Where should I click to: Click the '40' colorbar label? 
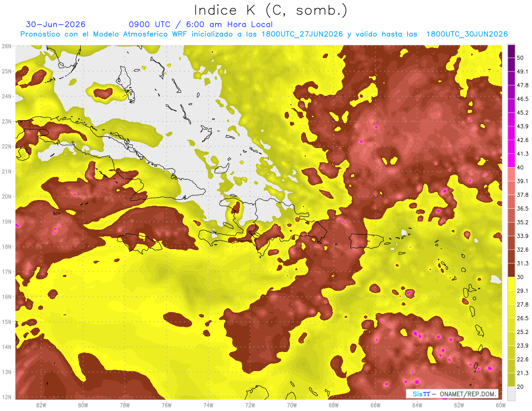[520, 167]
